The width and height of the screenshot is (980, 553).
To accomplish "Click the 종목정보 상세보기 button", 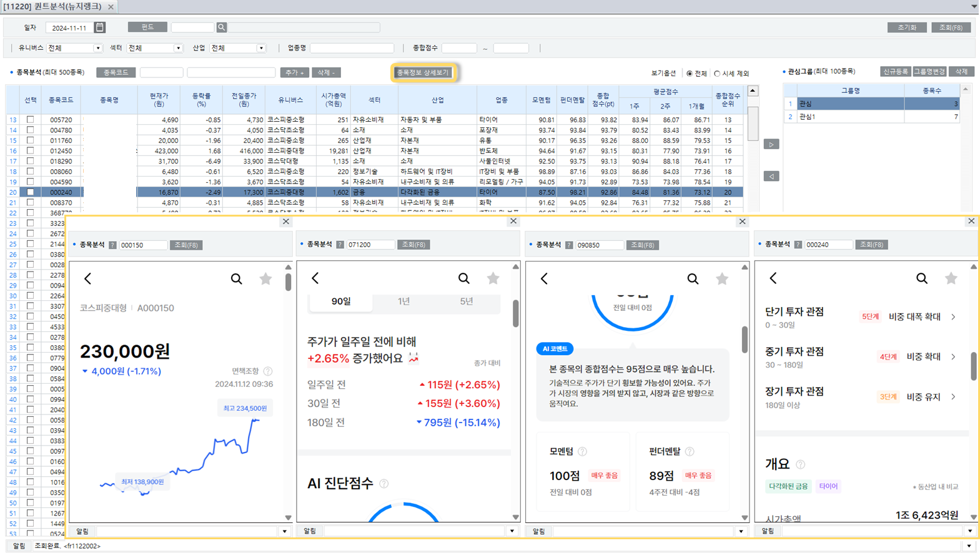I will 423,72.
